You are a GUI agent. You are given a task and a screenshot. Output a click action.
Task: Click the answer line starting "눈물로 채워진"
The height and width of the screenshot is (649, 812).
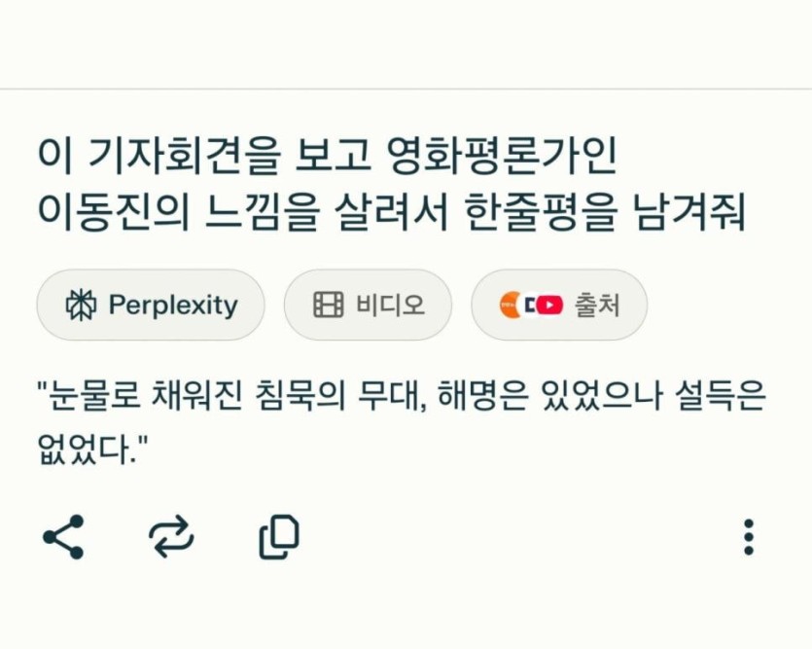coord(401,398)
